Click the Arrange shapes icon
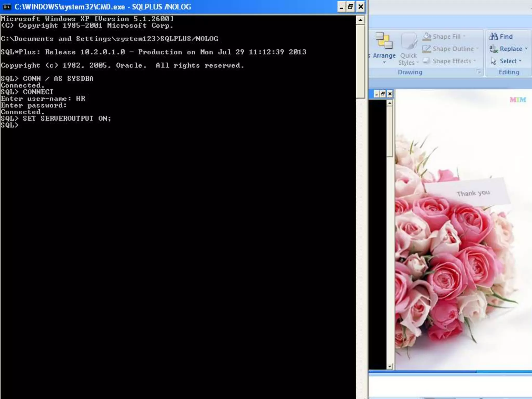 [384, 41]
